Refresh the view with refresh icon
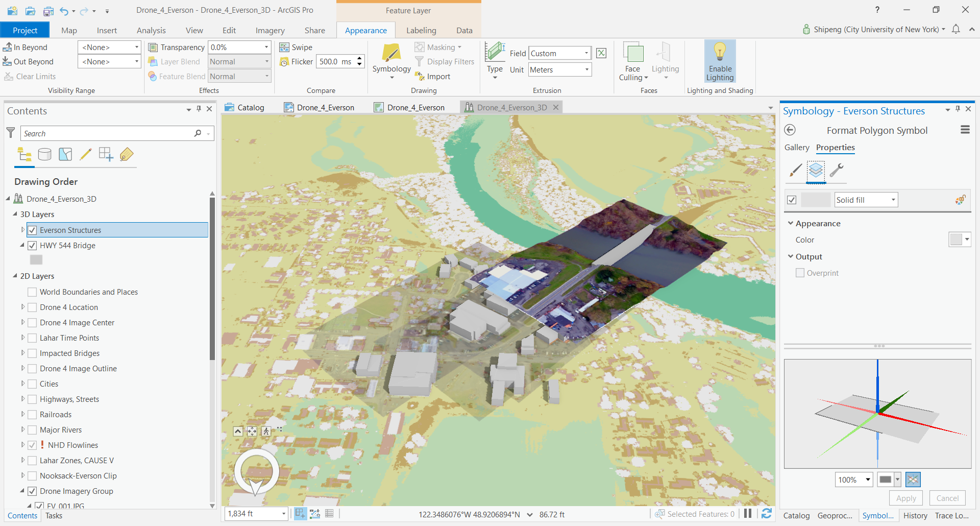The image size is (980, 526). [x=766, y=514]
